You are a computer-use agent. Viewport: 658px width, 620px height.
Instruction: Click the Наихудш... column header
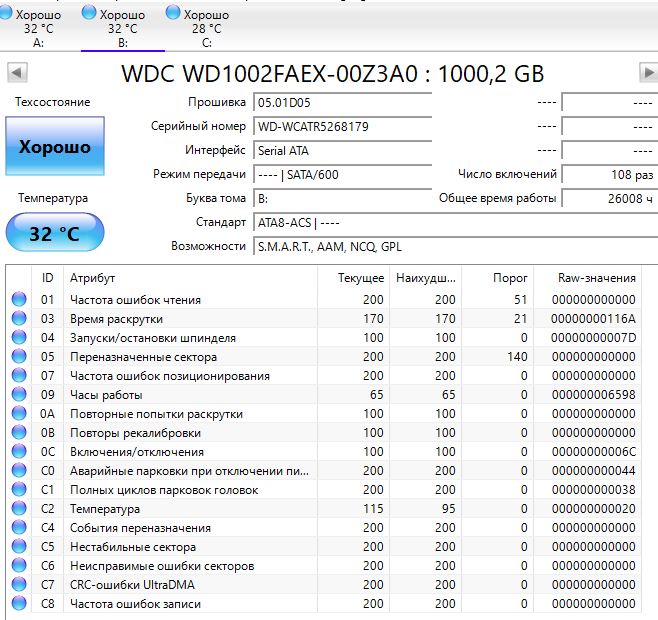[x=426, y=278]
